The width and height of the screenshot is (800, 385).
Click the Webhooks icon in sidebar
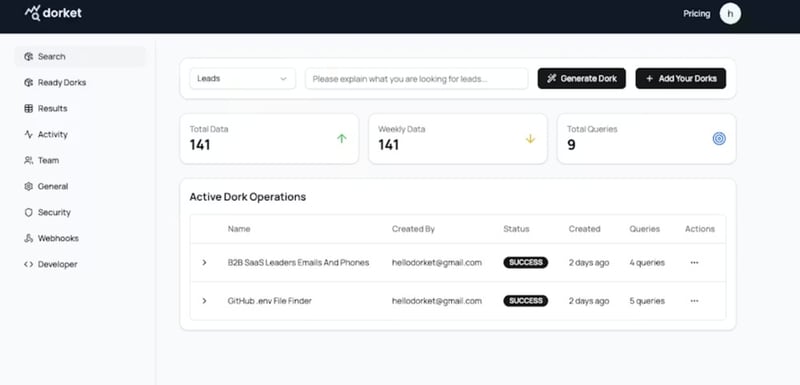pyautogui.click(x=29, y=239)
